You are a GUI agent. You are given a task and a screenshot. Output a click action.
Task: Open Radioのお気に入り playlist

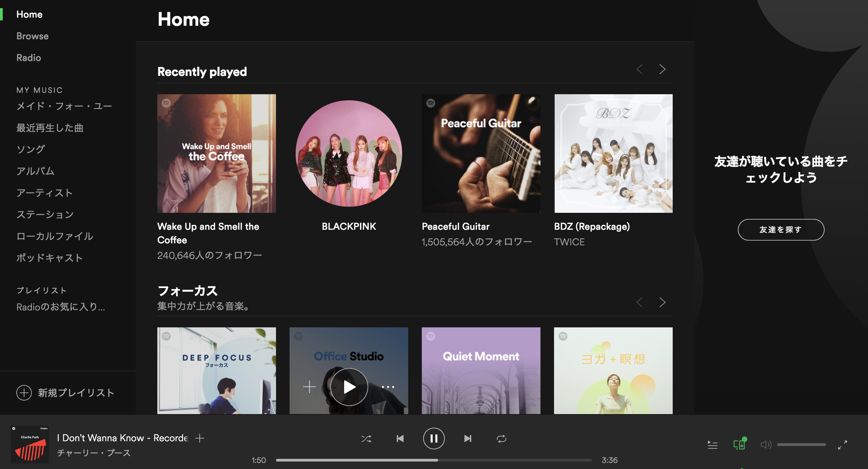click(x=61, y=307)
